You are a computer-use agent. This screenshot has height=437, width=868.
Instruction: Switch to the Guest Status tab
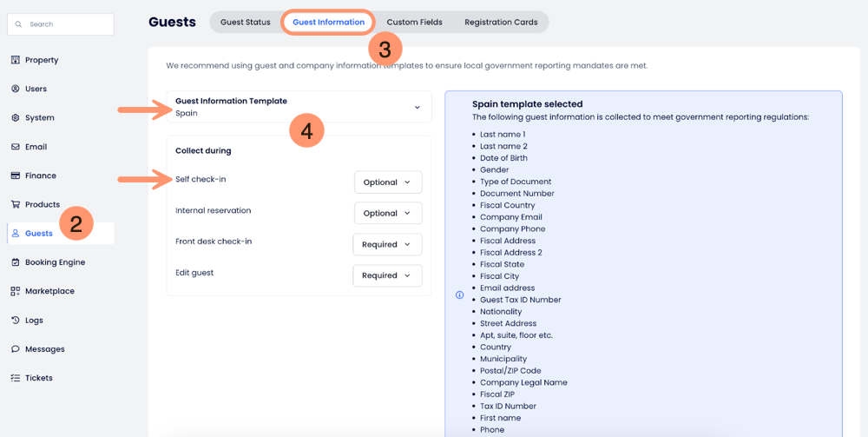coord(246,23)
